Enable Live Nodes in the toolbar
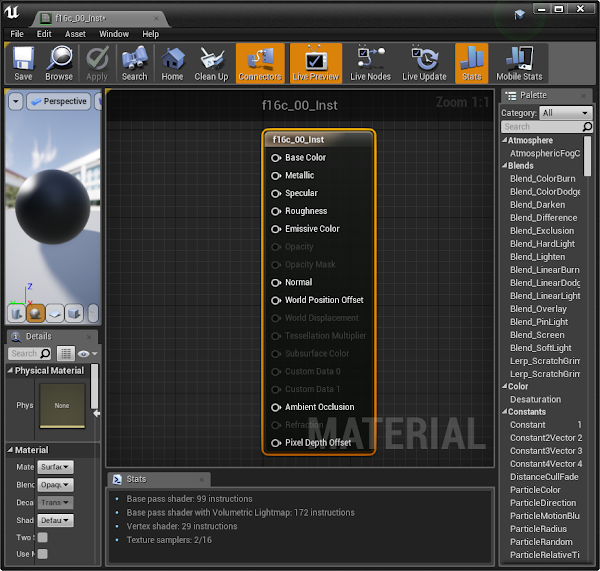This screenshot has height=571, width=600. click(x=370, y=63)
